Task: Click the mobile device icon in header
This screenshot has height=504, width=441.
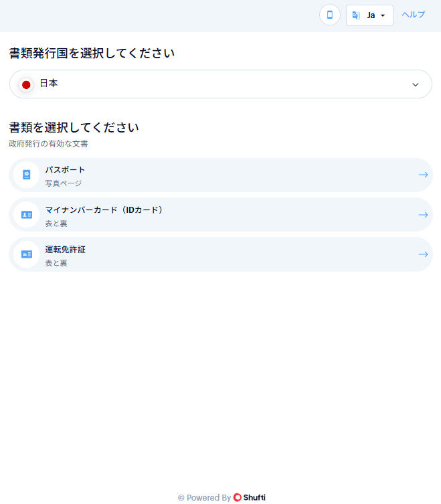Action: tap(330, 15)
